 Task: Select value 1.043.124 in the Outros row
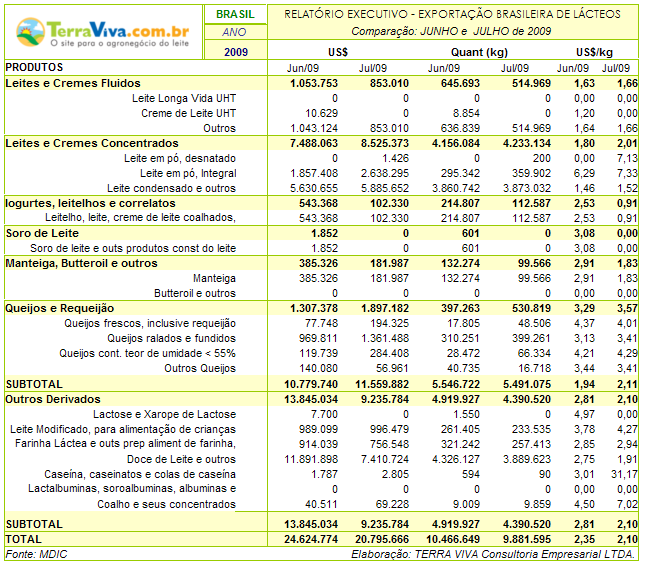pos(314,129)
